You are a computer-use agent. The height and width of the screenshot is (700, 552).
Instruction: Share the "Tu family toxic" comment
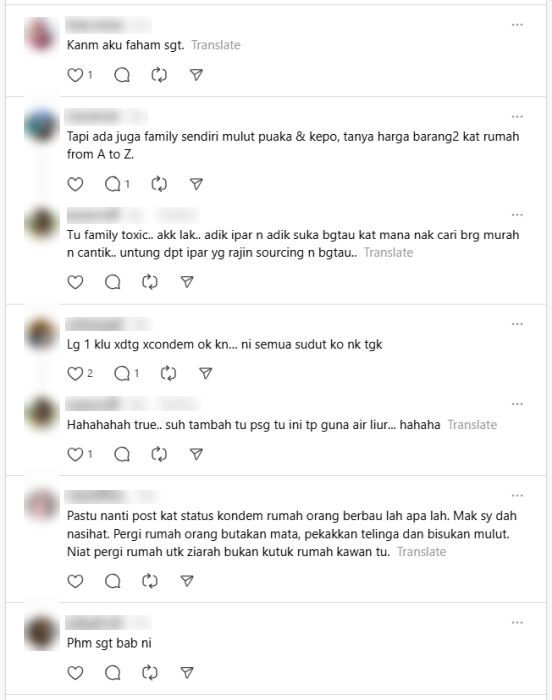[x=187, y=282]
